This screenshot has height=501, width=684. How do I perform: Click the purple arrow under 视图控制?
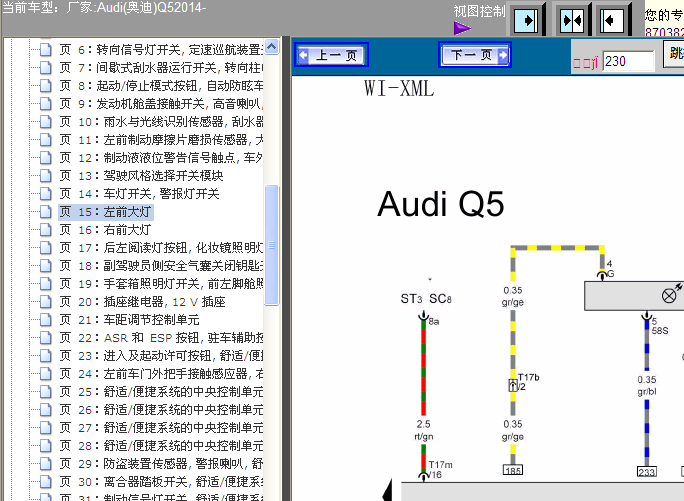[x=462, y=28]
